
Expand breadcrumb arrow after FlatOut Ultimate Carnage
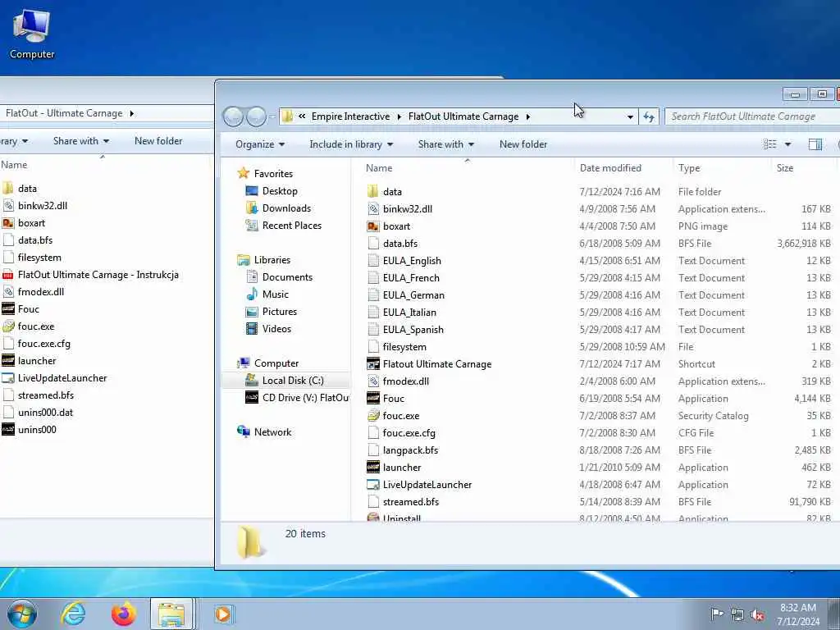[527, 116]
